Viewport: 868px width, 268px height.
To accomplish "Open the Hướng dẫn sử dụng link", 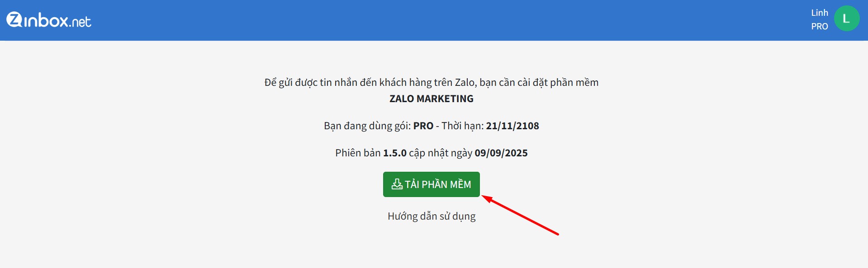I will point(431,216).
